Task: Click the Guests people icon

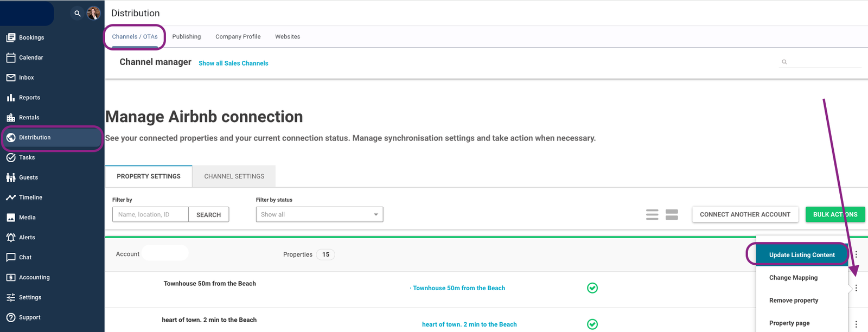Action: 11,177
